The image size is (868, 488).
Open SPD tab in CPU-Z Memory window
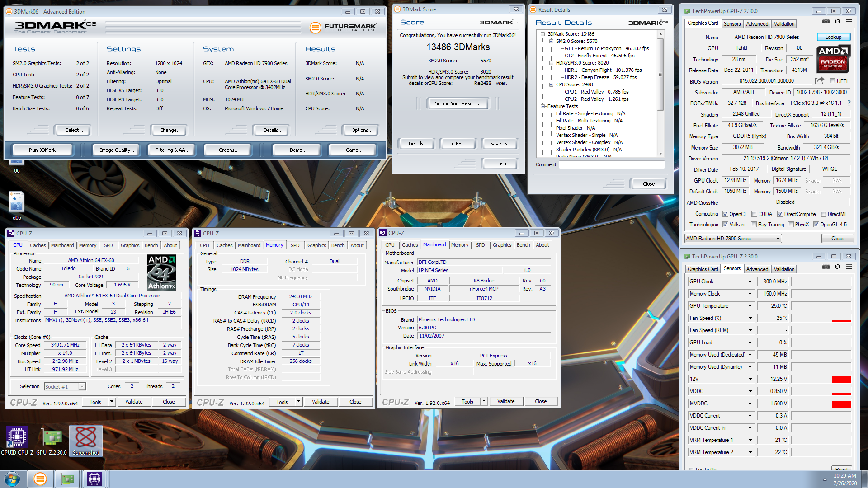click(295, 245)
